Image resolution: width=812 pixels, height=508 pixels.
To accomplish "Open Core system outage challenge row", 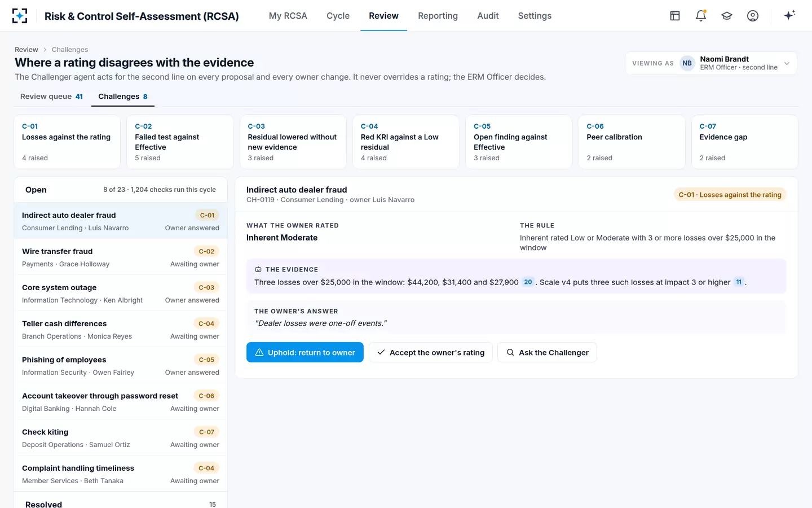I will [x=121, y=293].
